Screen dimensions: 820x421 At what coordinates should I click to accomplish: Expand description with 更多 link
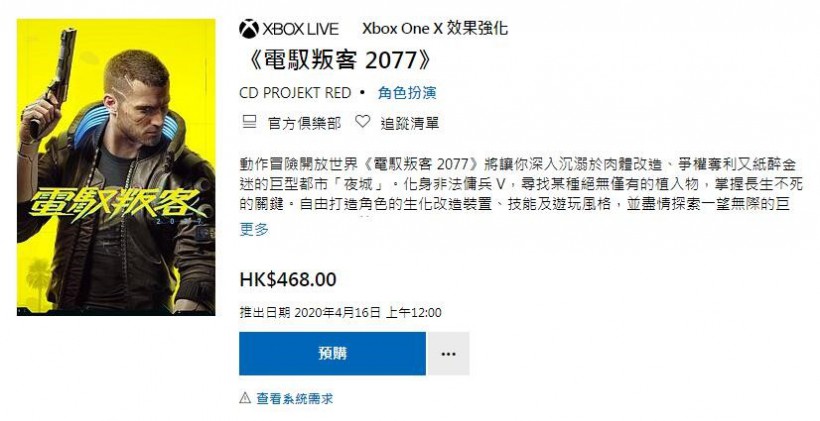[x=254, y=229]
